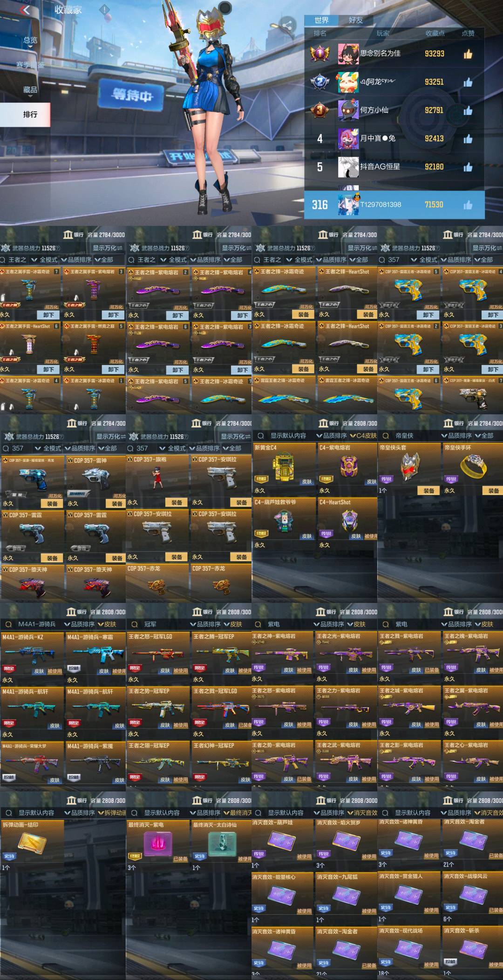
Task: Tap the share icon above the leaderboard
Action: pyautogui.click(x=287, y=26)
